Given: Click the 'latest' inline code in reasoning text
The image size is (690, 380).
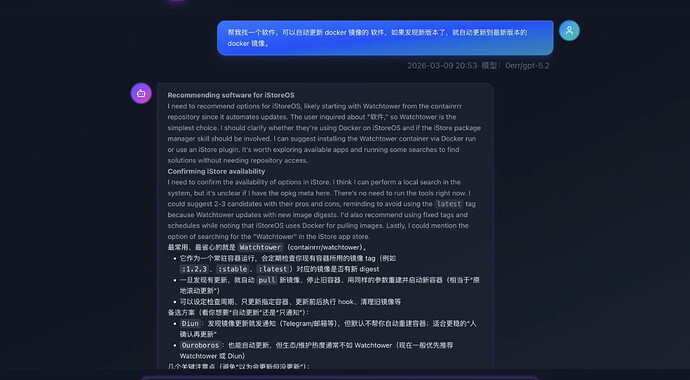Looking at the screenshot, I should pyautogui.click(x=449, y=204).
